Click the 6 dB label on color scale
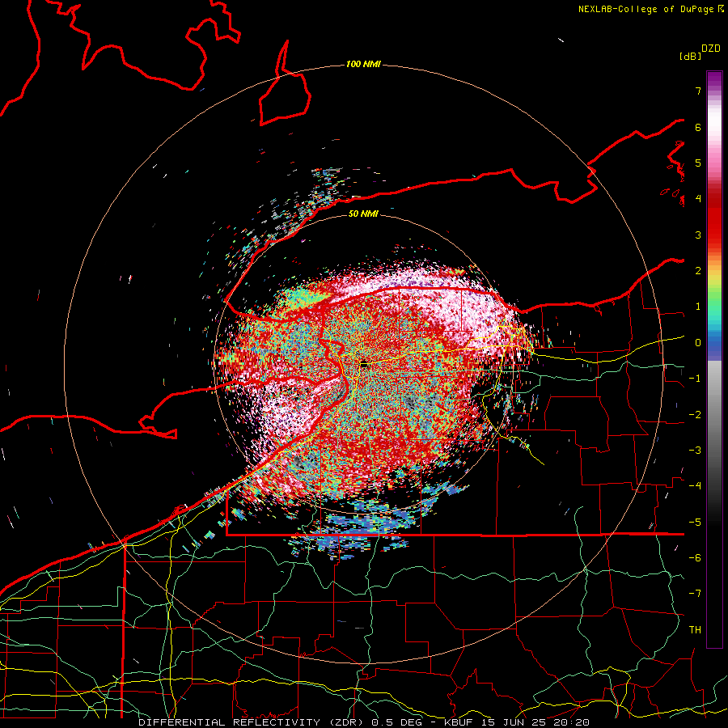 698,127
